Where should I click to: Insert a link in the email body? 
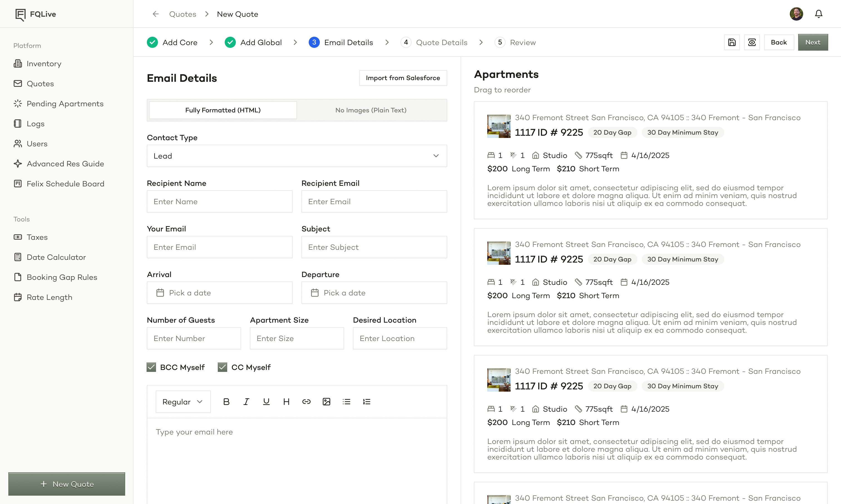pyautogui.click(x=306, y=402)
